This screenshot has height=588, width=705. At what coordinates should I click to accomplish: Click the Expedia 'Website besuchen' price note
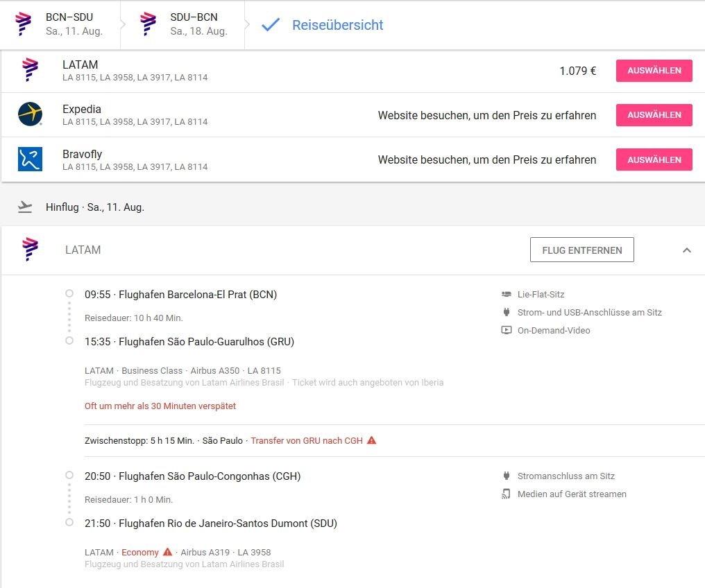click(487, 115)
